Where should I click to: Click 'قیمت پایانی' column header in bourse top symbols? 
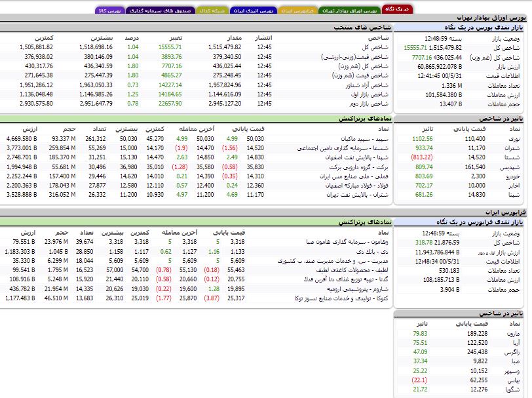coord(248,129)
